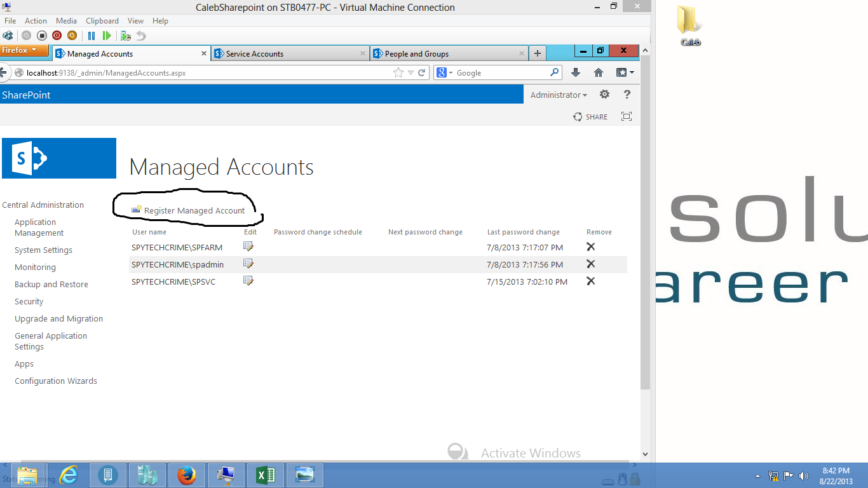Click the SHARE button
The image size is (868, 488).
(590, 116)
